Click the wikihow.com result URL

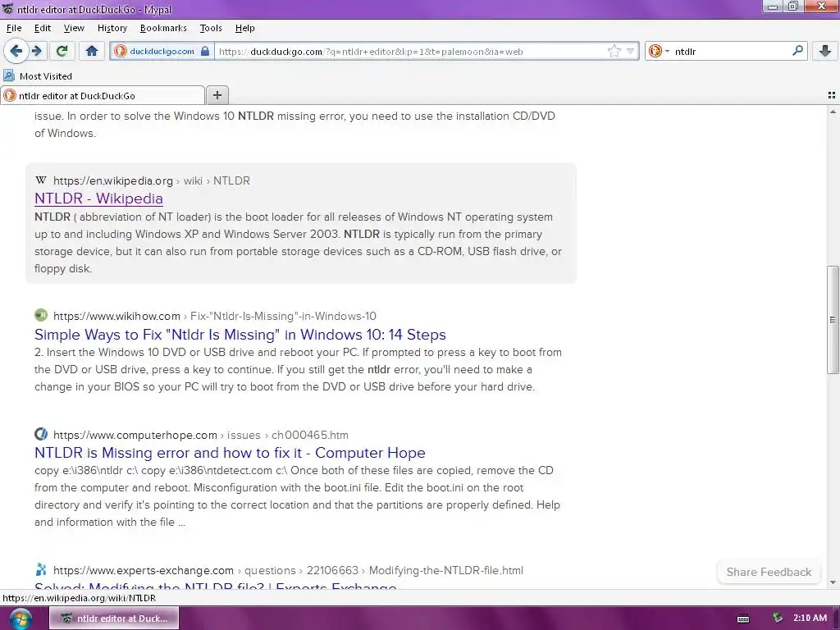214,316
